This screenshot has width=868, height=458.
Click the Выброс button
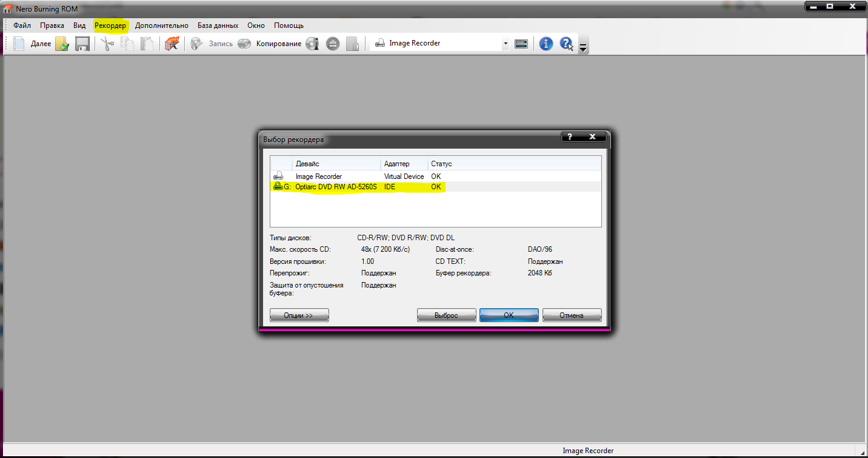[x=447, y=315]
